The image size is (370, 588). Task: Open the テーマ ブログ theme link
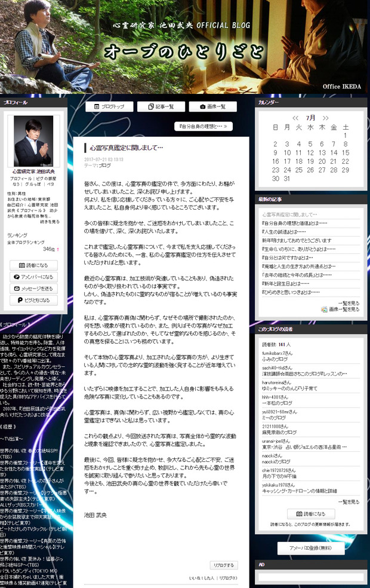pyautogui.click(x=104, y=166)
